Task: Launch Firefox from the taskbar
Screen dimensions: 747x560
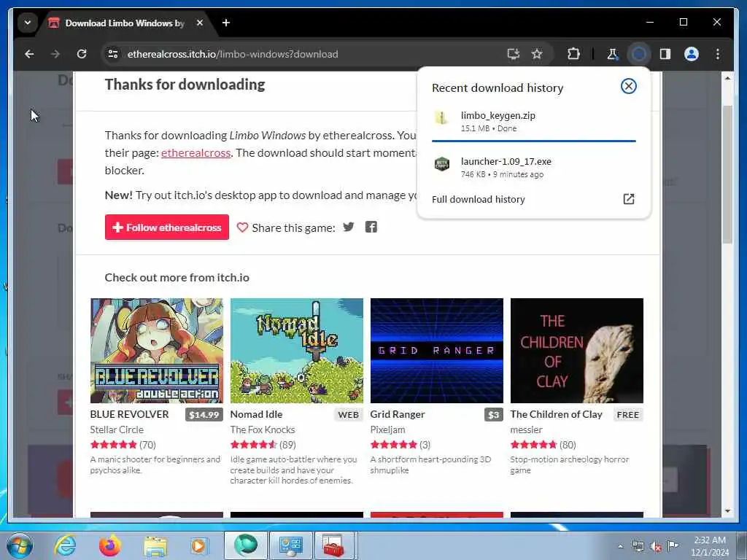Action: pyautogui.click(x=110, y=545)
